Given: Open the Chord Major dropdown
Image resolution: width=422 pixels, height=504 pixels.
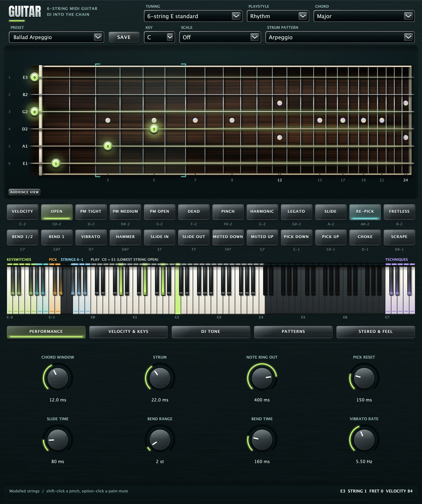Looking at the screenshot, I should (x=364, y=16).
